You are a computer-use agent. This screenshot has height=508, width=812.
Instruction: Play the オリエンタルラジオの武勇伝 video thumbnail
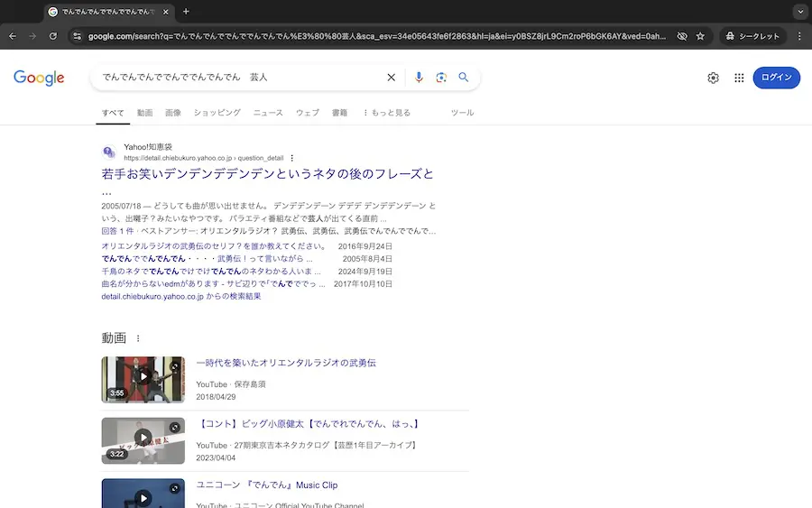[143, 379]
